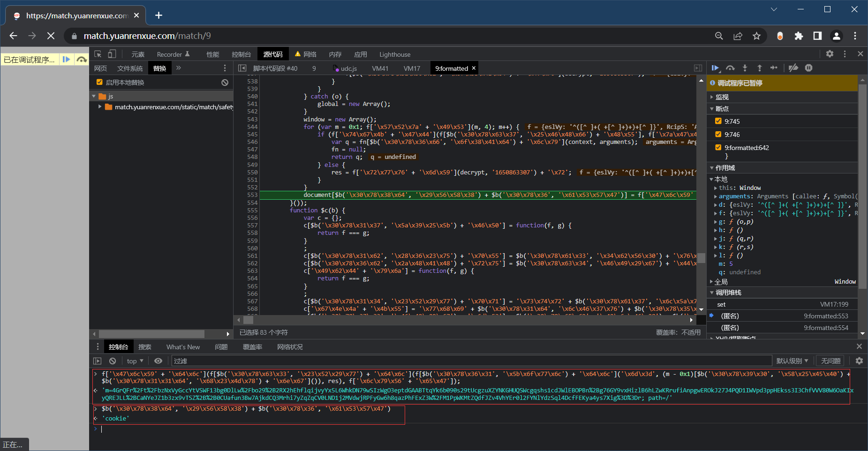Image resolution: width=868 pixels, height=451 pixels.
Task: Select call stack frame 9:formatted:554
Action: coord(782,328)
